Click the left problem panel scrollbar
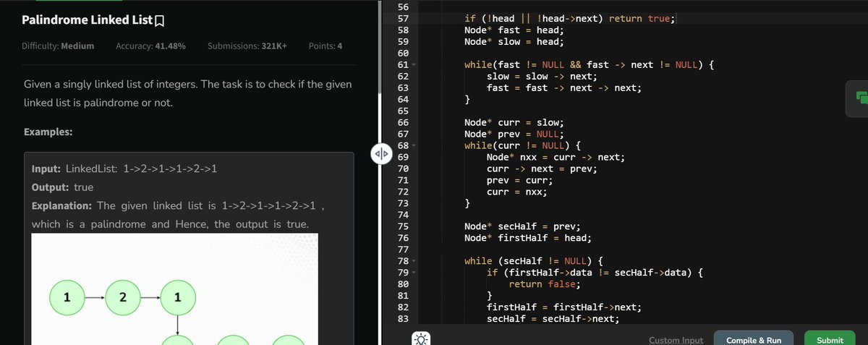This screenshot has width=868, height=345. [x=380, y=47]
